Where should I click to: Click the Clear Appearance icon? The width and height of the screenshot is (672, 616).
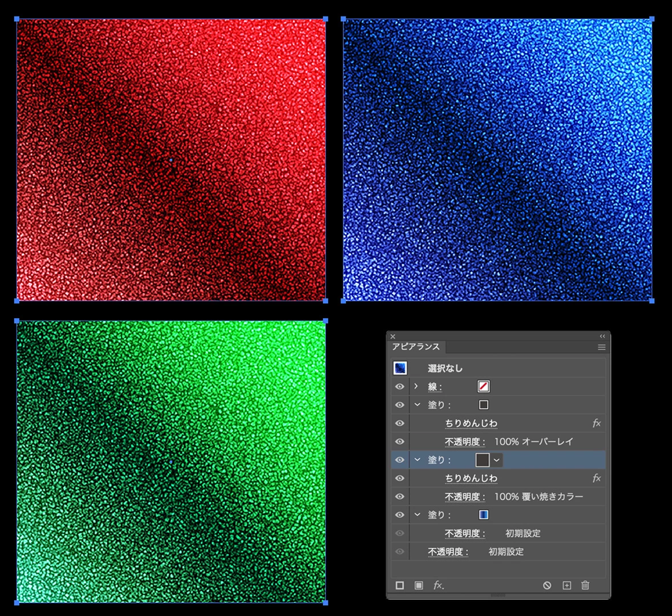point(547,585)
